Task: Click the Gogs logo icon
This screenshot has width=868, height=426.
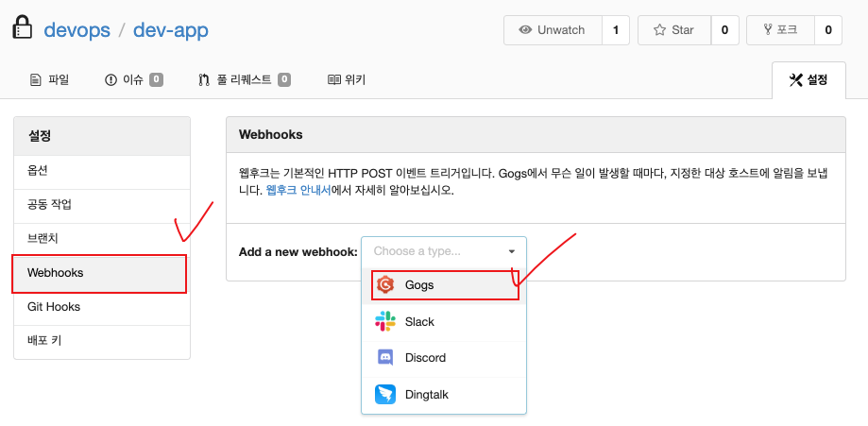Action: click(x=384, y=285)
